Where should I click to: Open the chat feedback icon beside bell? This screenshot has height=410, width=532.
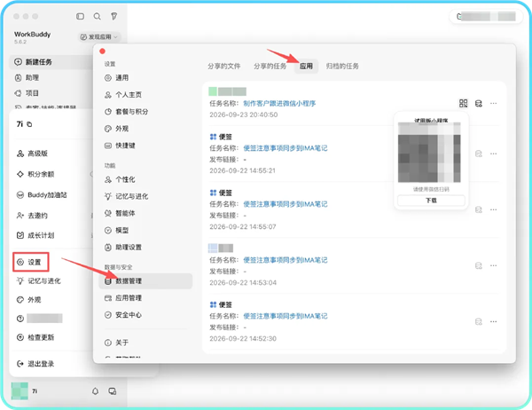coord(113,391)
